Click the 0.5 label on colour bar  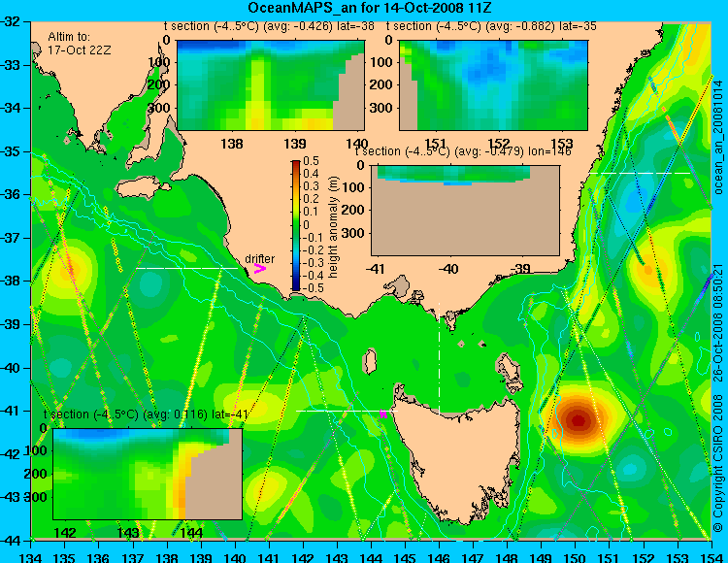311,161
